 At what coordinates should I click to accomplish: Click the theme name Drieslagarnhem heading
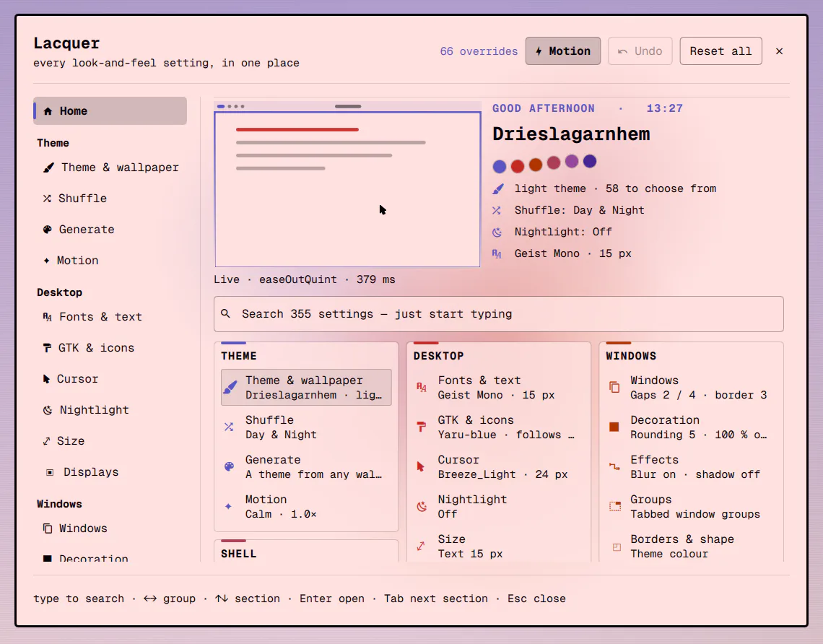click(571, 134)
